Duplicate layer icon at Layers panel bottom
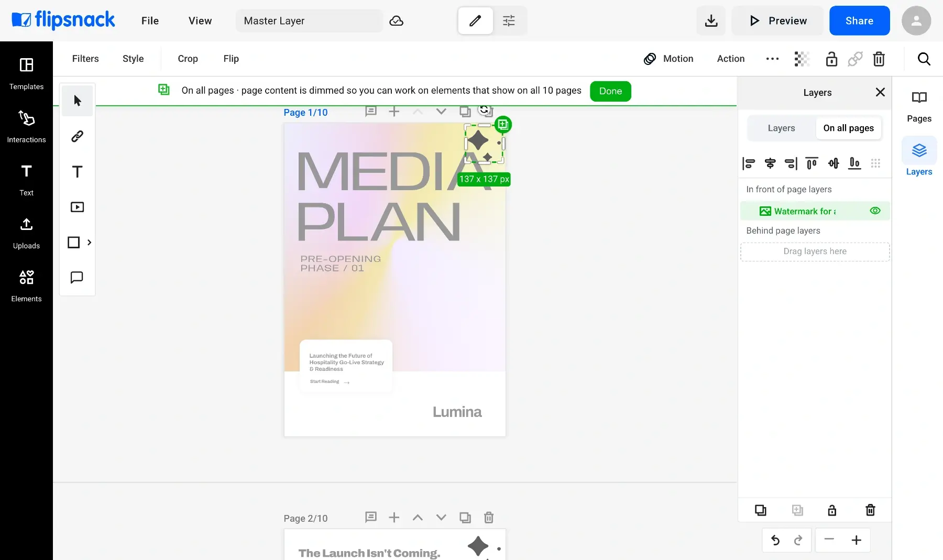 point(761,510)
